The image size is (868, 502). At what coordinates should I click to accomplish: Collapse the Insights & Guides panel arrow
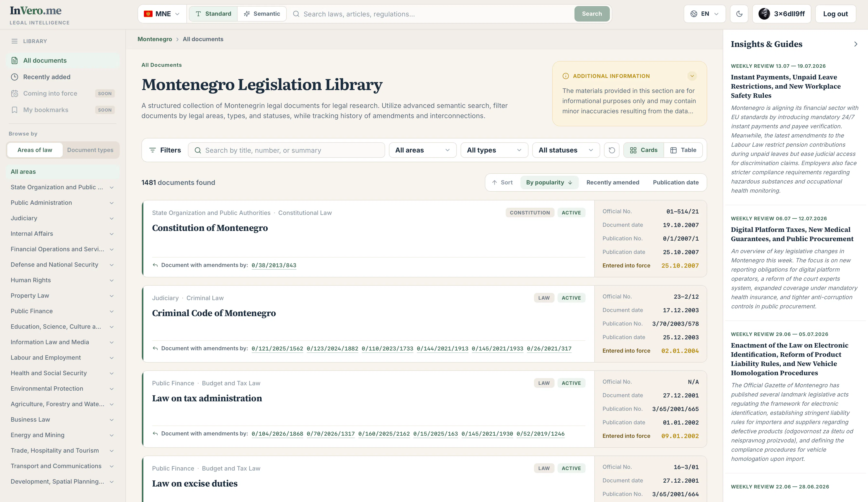[x=856, y=44]
